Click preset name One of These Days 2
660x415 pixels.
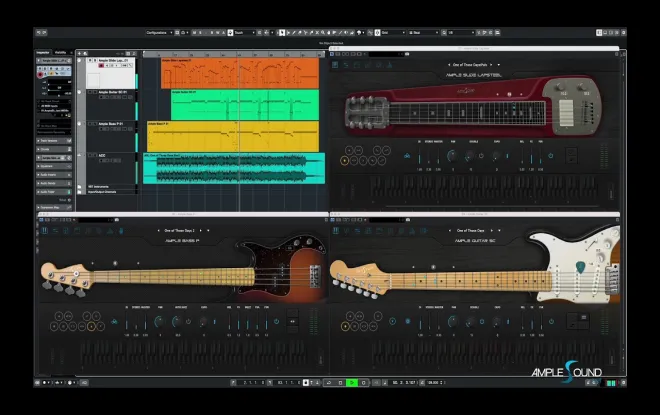pyautogui.click(x=179, y=231)
